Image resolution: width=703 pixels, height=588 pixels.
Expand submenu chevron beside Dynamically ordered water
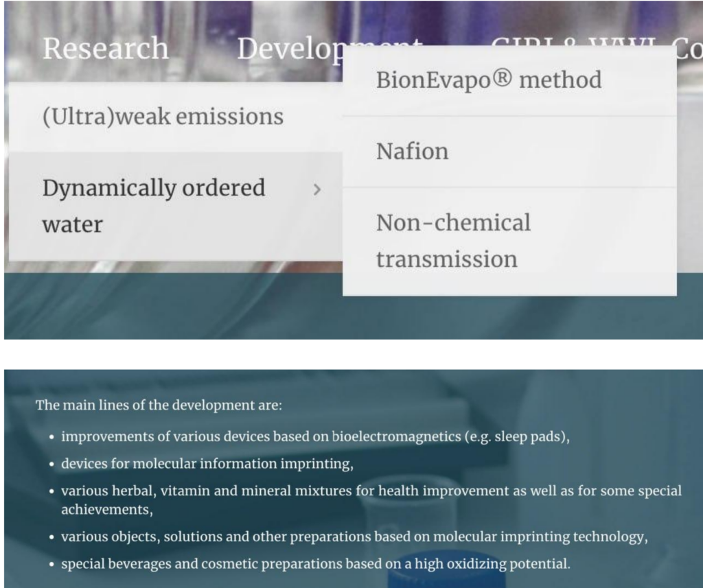click(x=317, y=189)
